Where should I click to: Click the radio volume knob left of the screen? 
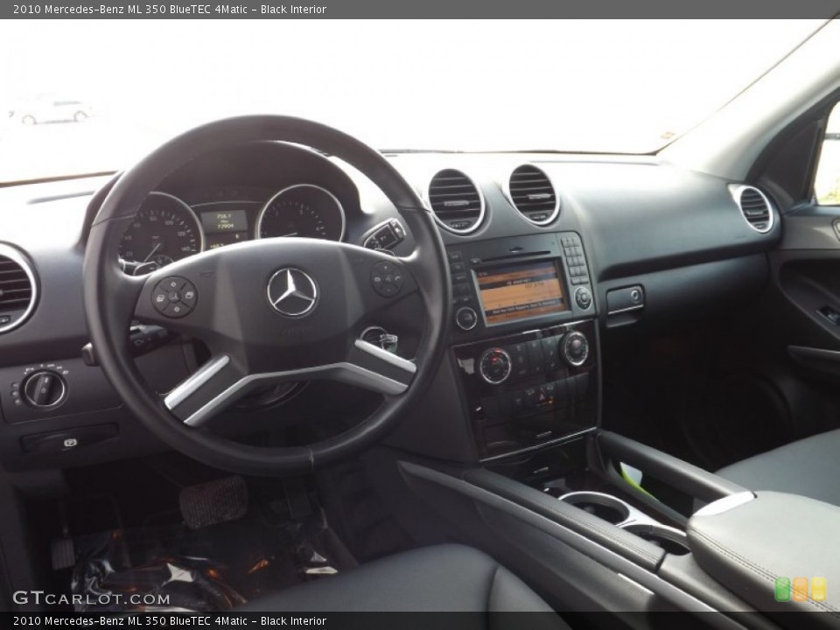(465, 318)
